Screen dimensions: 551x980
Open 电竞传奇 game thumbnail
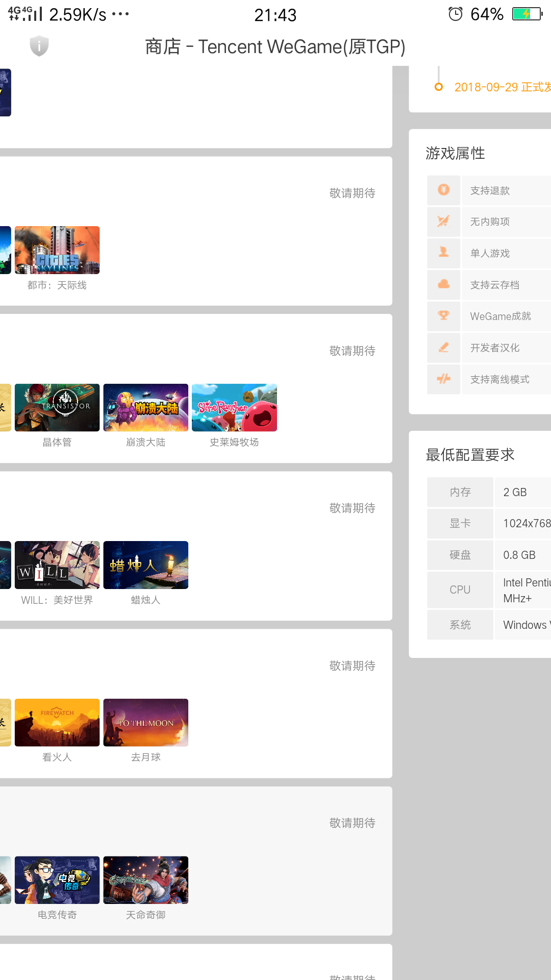pos(57,880)
